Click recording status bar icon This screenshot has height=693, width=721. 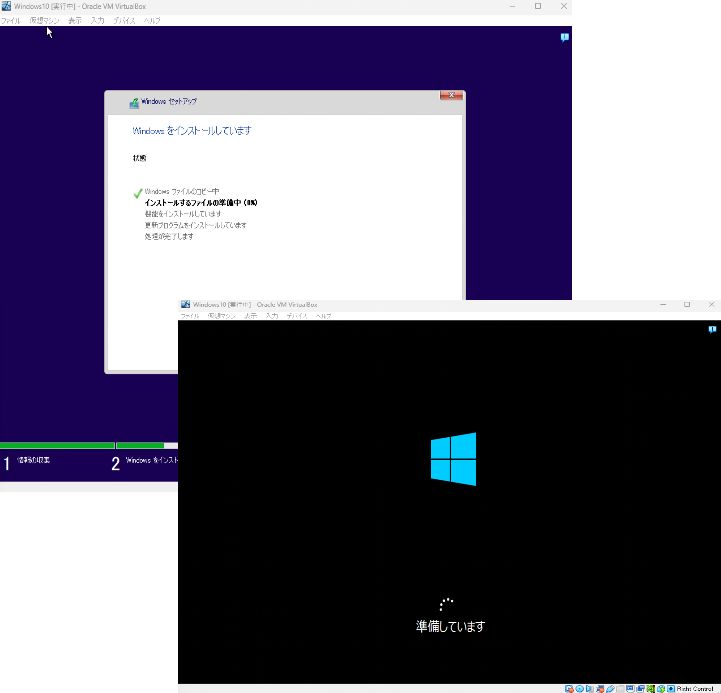[x=641, y=688]
